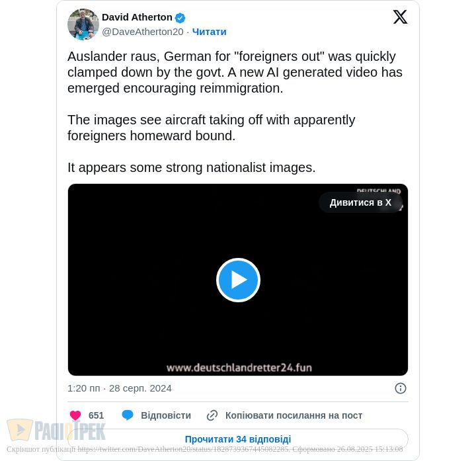476x461 pixels.
Task: Open the @DaveAtherton20 handle link
Action: point(143,32)
